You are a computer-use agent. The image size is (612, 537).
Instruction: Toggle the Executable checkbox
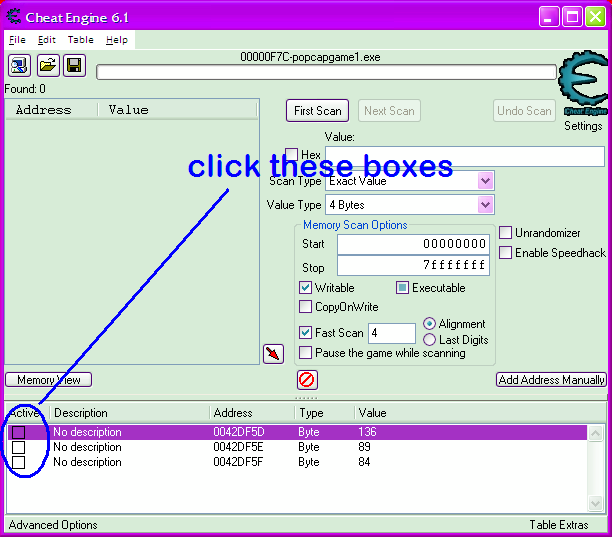402,288
